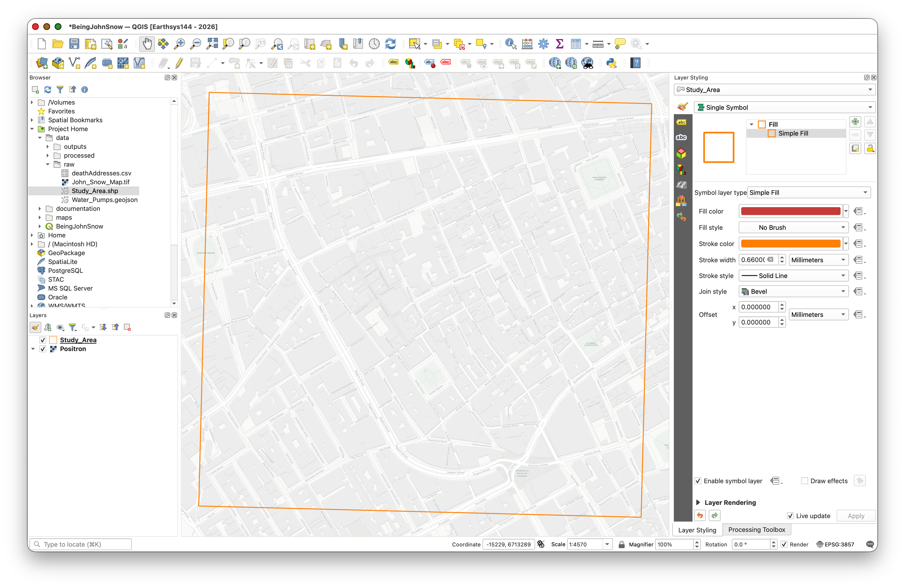Click the Refresh map icon
The image size is (905, 588).
click(391, 44)
